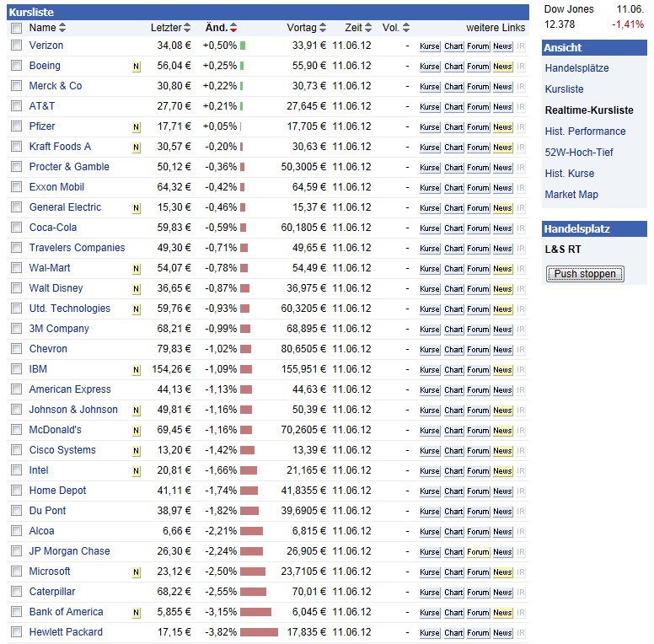Viewport: 654px width, 644px height.
Task: Open the N news icon for Walt Disney
Action: tap(136, 289)
